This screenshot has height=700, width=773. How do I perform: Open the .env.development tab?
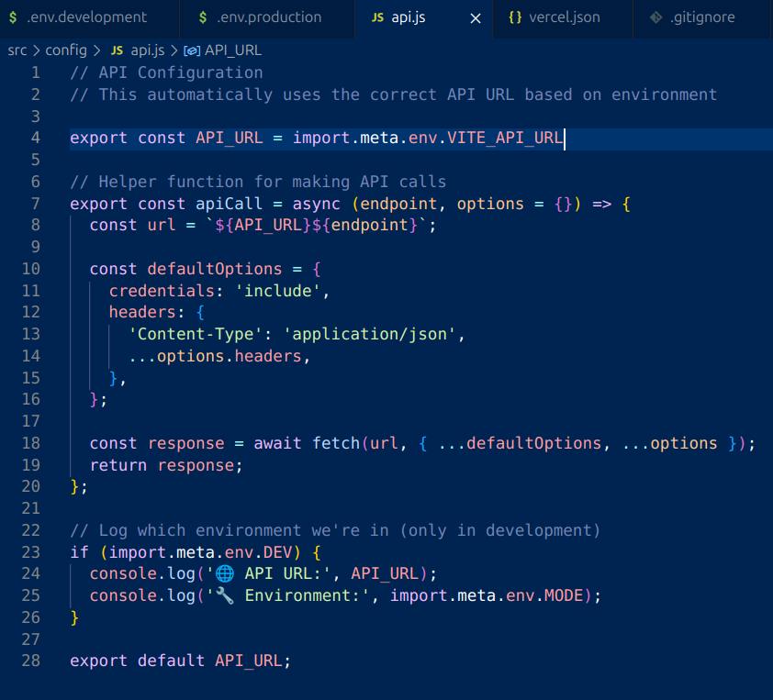click(x=89, y=17)
